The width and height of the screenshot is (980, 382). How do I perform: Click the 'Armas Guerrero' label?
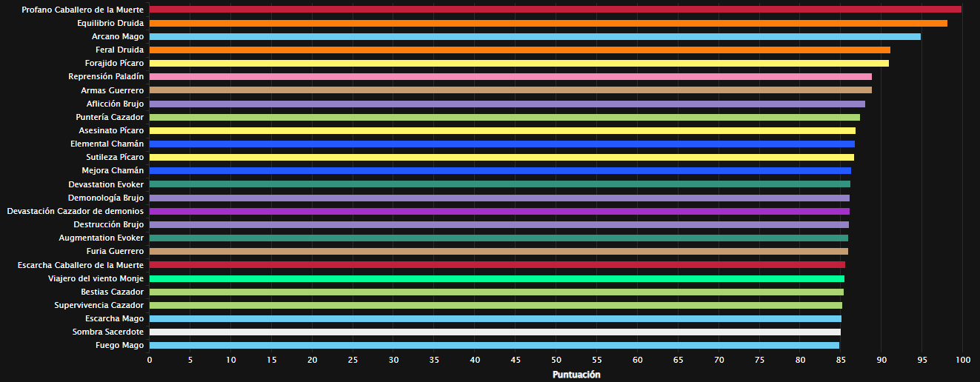tap(113, 90)
